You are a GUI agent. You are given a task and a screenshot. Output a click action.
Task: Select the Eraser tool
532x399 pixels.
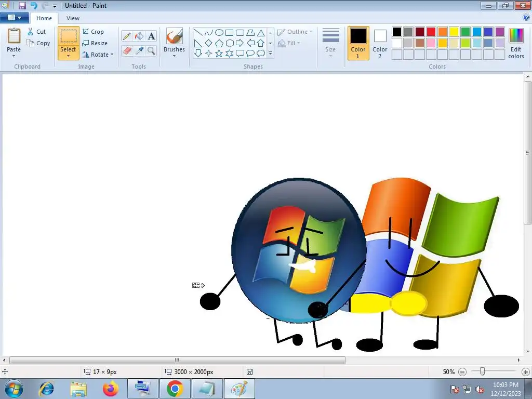pos(127,50)
